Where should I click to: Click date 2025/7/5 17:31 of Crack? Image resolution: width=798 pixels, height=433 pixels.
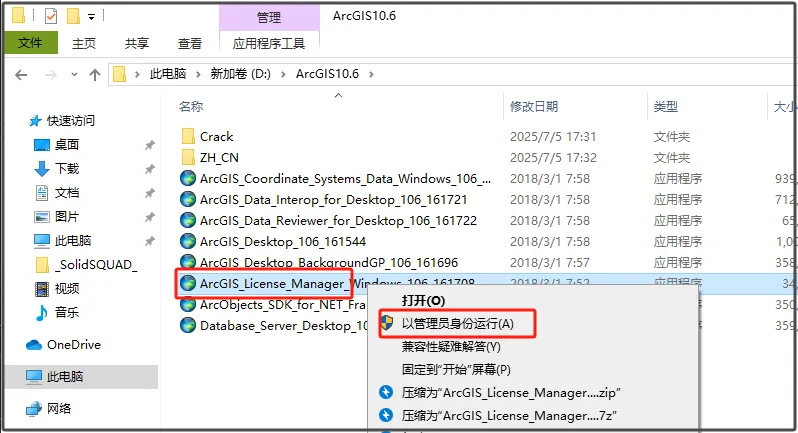click(553, 136)
